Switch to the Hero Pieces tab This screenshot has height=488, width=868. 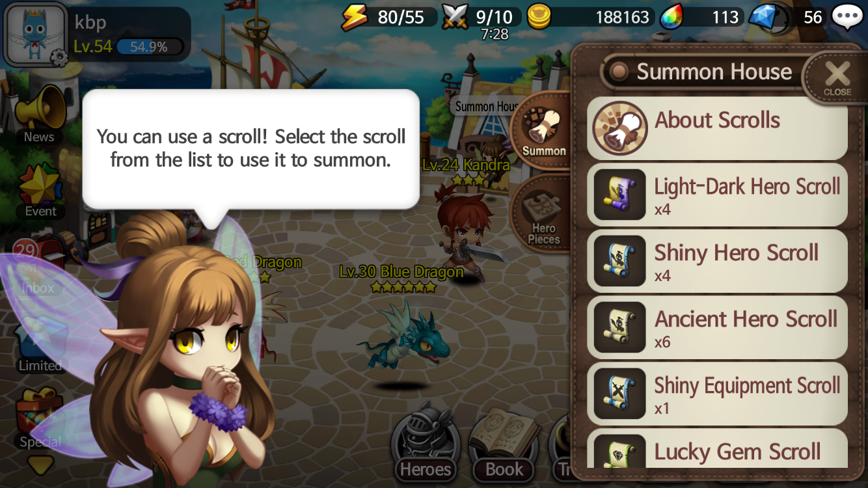[543, 213]
